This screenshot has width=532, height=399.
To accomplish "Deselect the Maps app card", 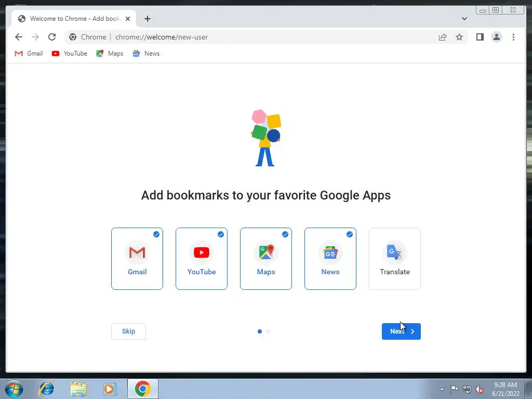I will pos(266,259).
